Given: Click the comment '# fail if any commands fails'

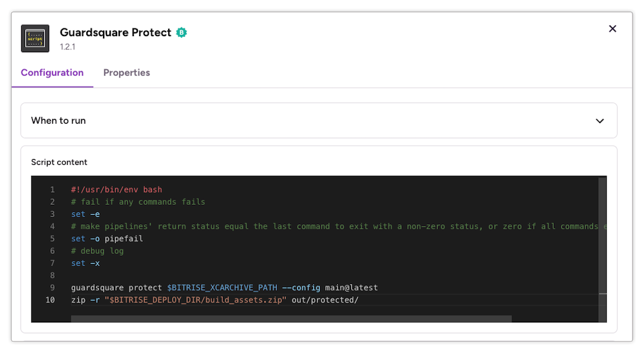Looking at the screenshot, I should (x=138, y=202).
